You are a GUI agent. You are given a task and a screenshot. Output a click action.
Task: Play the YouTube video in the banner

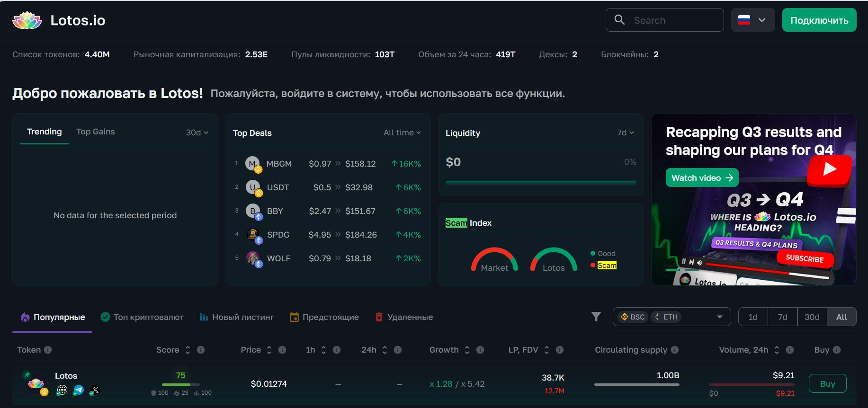830,169
